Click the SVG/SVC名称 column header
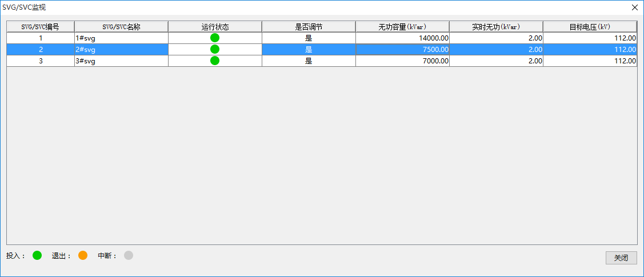 tap(122, 27)
